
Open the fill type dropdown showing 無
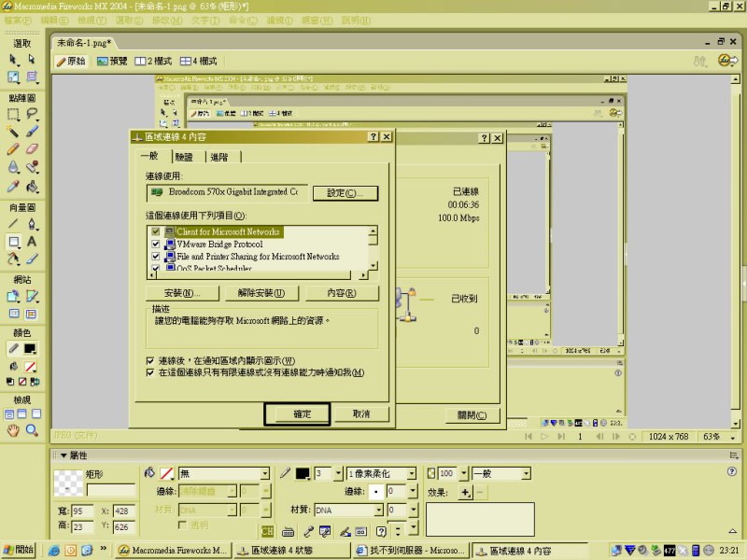pyautogui.click(x=265, y=474)
